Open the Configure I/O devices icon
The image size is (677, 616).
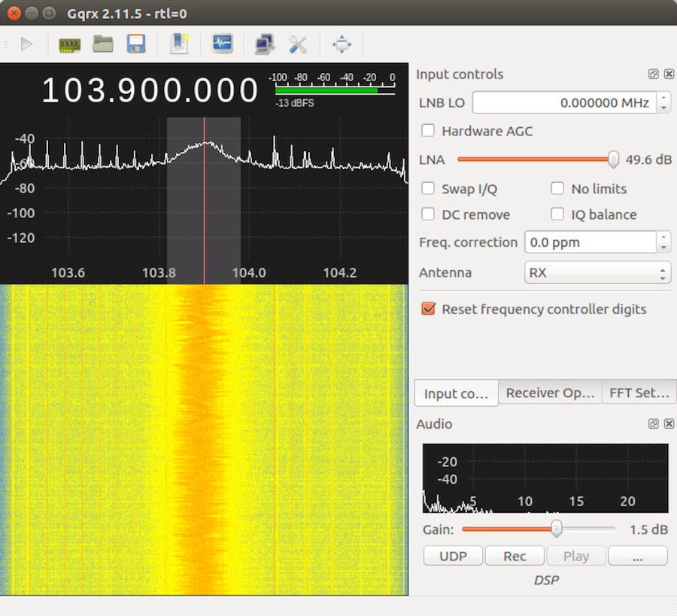pos(69,44)
